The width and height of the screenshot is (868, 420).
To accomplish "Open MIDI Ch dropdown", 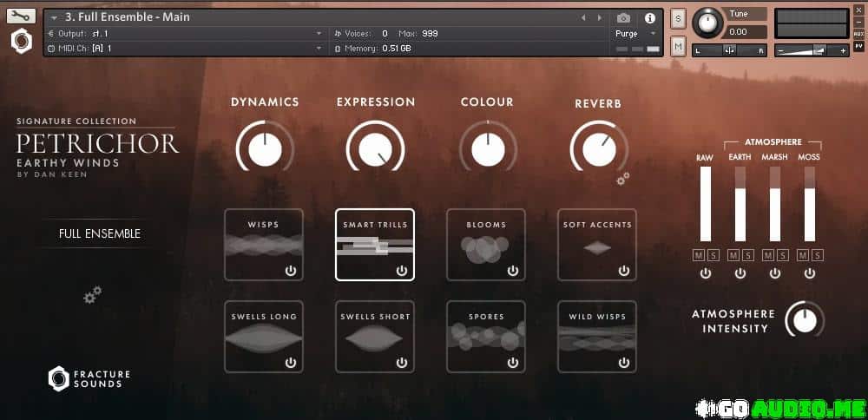I will tap(186, 49).
